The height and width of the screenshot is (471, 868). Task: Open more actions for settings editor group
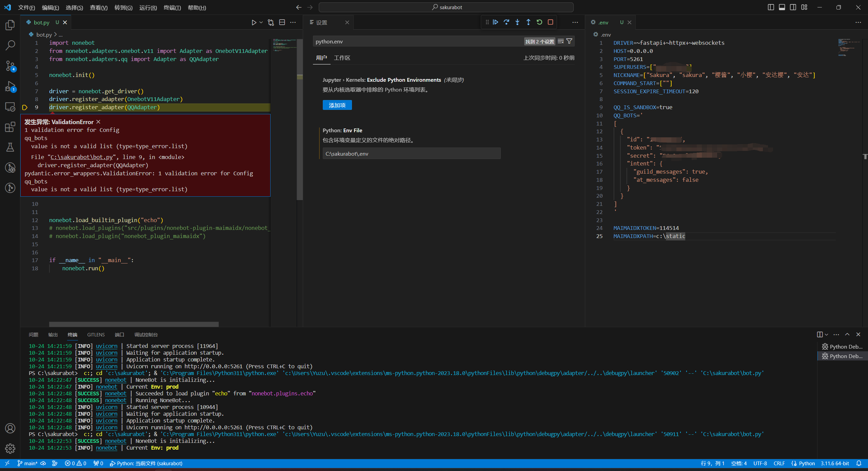(x=575, y=22)
